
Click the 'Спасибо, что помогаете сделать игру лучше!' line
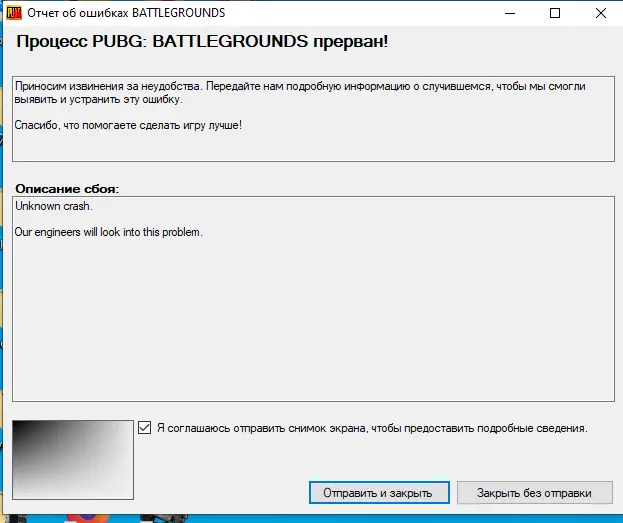(128, 125)
